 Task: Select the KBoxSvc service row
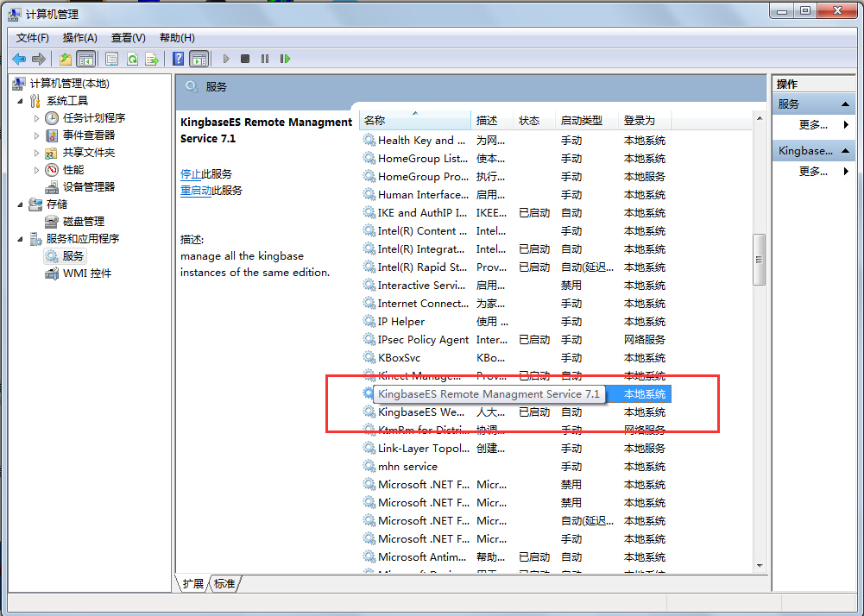pyautogui.click(x=516, y=358)
